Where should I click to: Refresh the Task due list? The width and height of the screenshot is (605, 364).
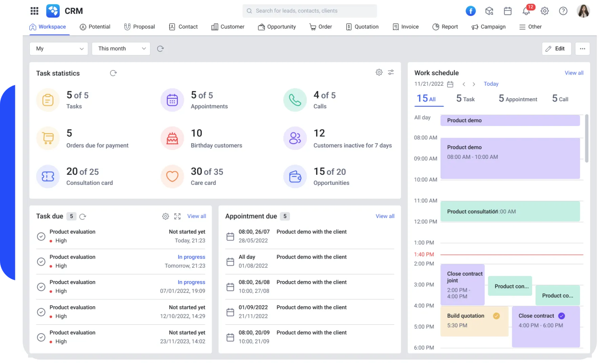pos(83,216)
